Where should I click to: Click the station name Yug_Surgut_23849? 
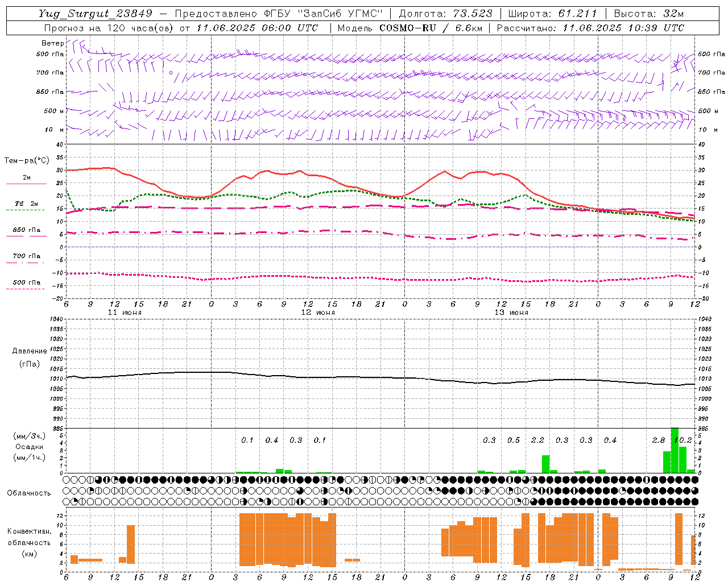click(x=96, y=14)
